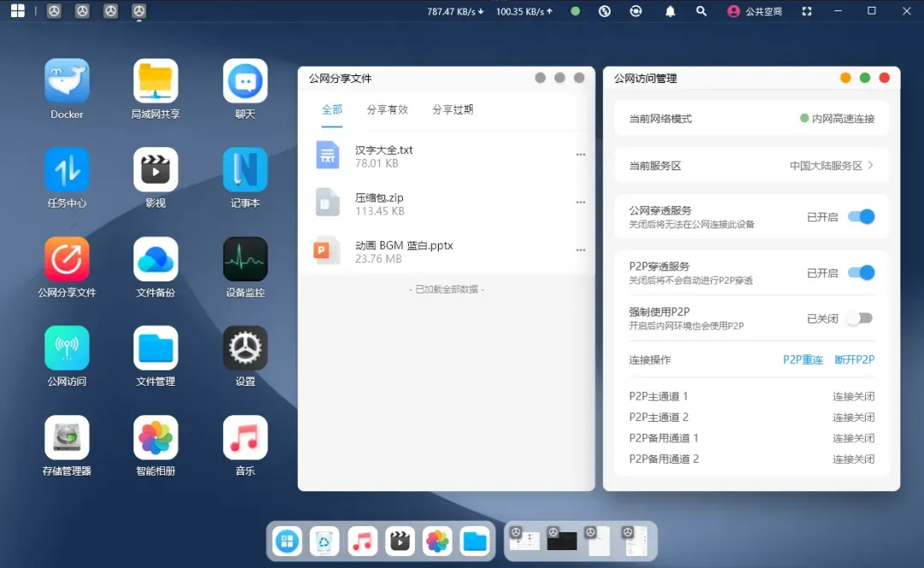Expand 当前服务区 中国大陆服务区 chevron
This screenshot has height=568, width=924.
pos(870,165)
